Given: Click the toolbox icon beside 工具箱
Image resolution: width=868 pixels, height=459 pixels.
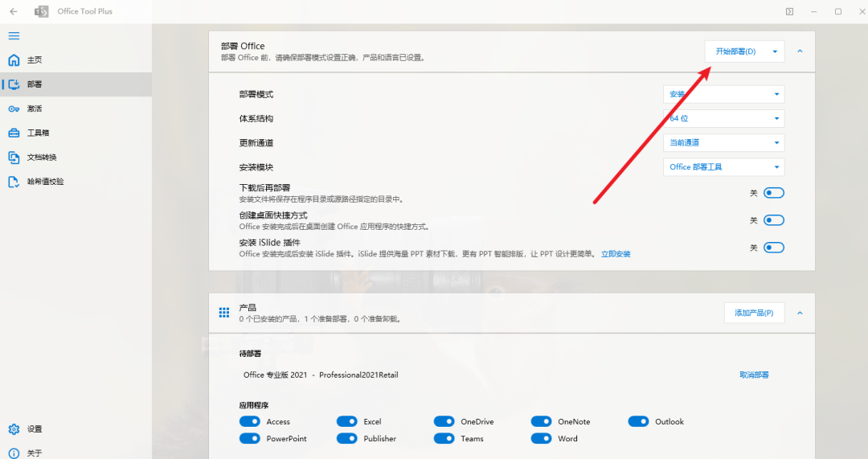Looking at the screenshot, I should tap(14, 133).
